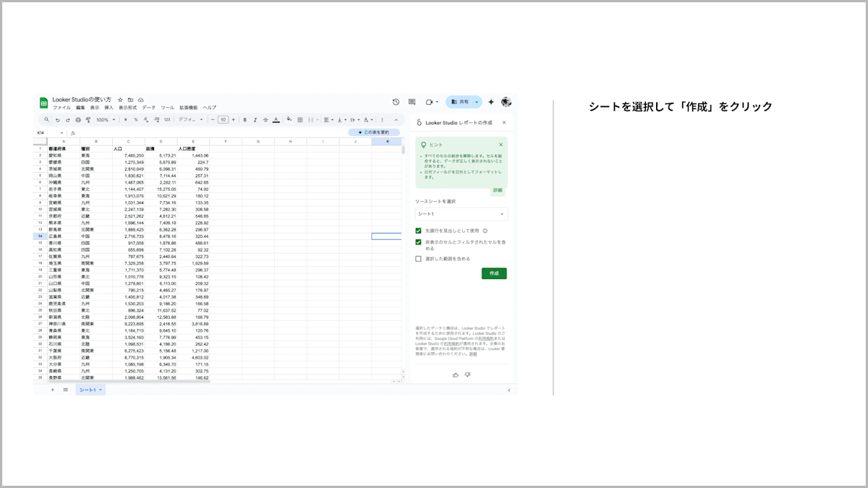Open the font family デフォ... dropdown

[x=192, y=120]
